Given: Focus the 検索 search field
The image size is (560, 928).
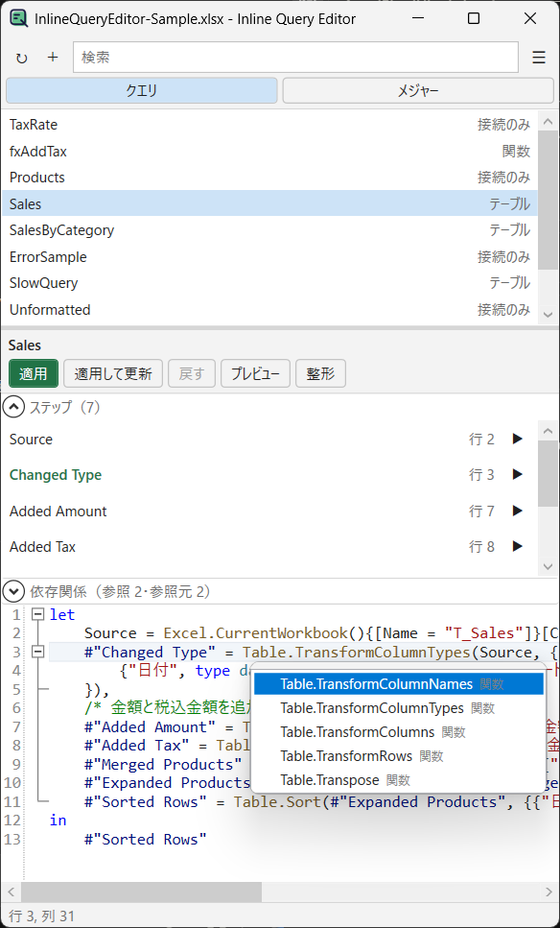Looking at the screenshot, I should point(295,58).
